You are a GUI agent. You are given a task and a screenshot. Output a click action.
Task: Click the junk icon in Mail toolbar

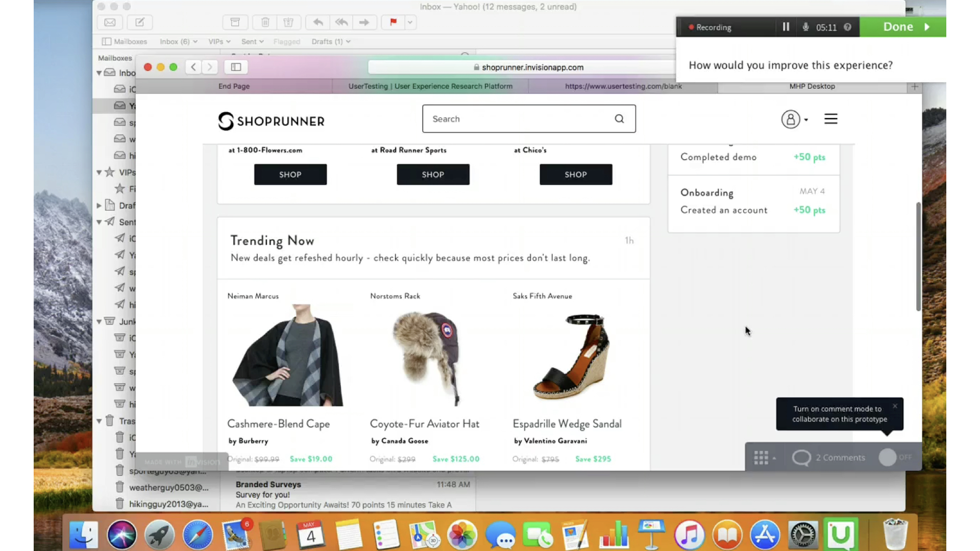point(288,22)
